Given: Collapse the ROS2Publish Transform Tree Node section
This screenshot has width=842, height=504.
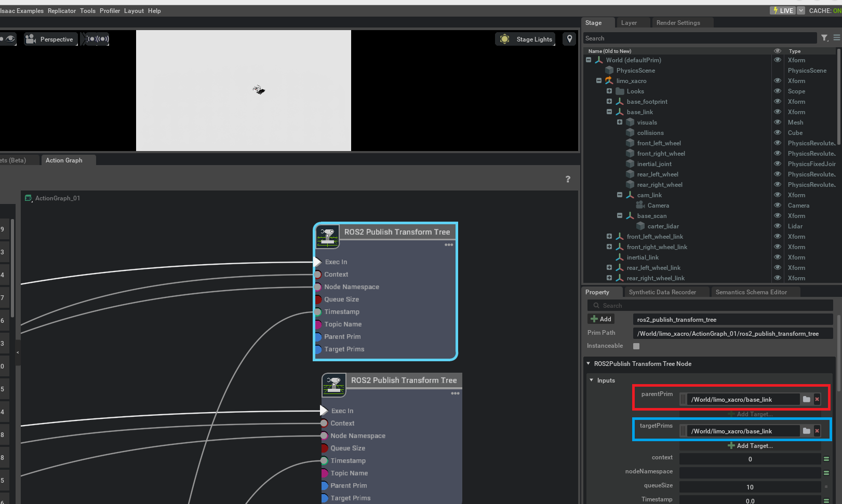Looking at the screenshot, I should [588, 364].
